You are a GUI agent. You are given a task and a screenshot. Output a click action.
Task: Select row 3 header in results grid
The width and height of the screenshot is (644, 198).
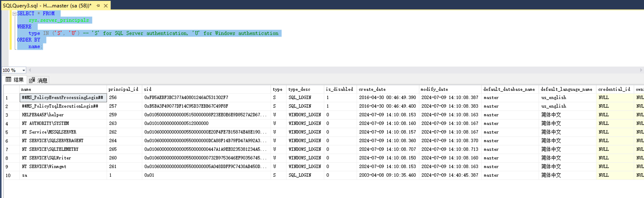[11, 115]
